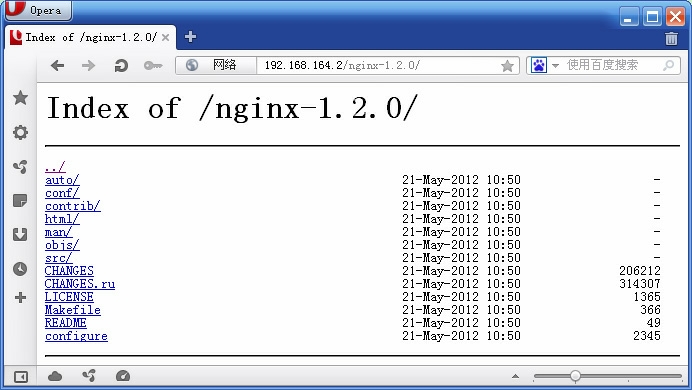Image resolution: width=692 pixels, height=390 pixels.
Task: Close the Index of /nginx-1.2.0/ tab
Action: pos(165,38)
